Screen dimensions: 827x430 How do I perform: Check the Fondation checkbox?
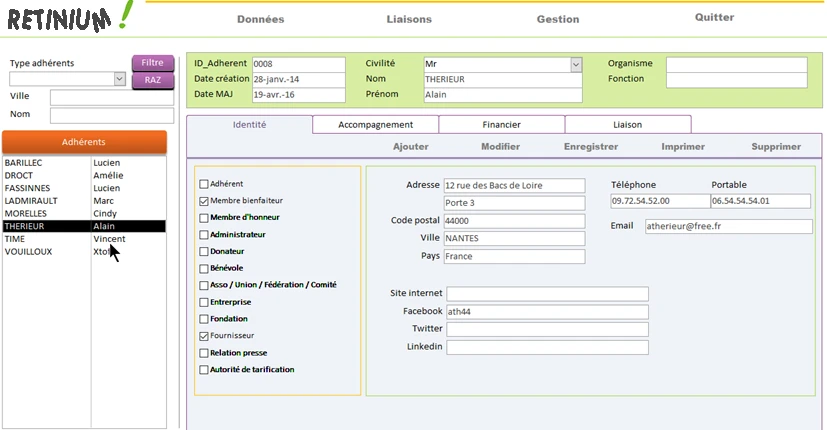pos(204,319)
